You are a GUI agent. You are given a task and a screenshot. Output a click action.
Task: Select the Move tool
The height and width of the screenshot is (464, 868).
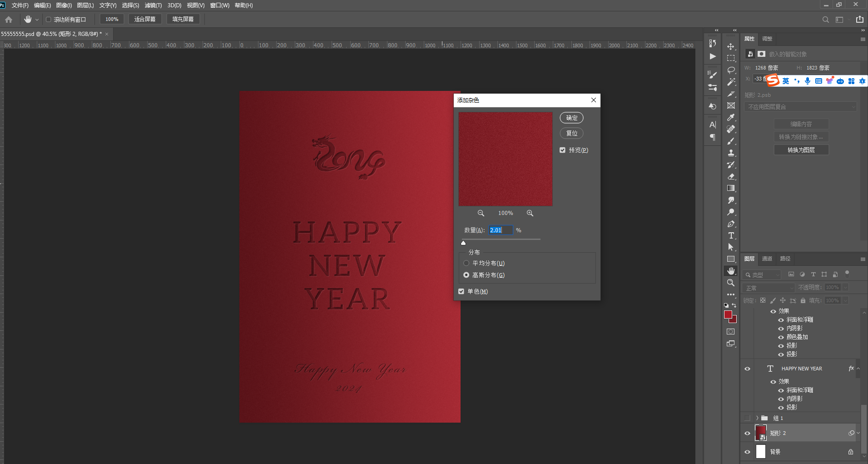(x=731, y=47)
